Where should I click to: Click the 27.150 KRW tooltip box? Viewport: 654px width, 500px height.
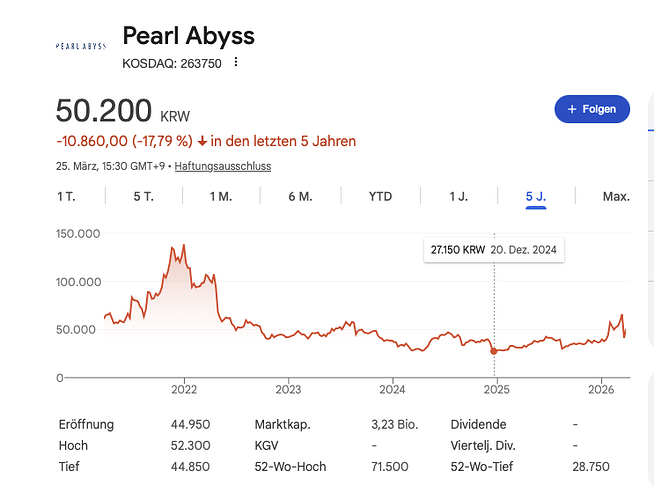coord(494,249)
